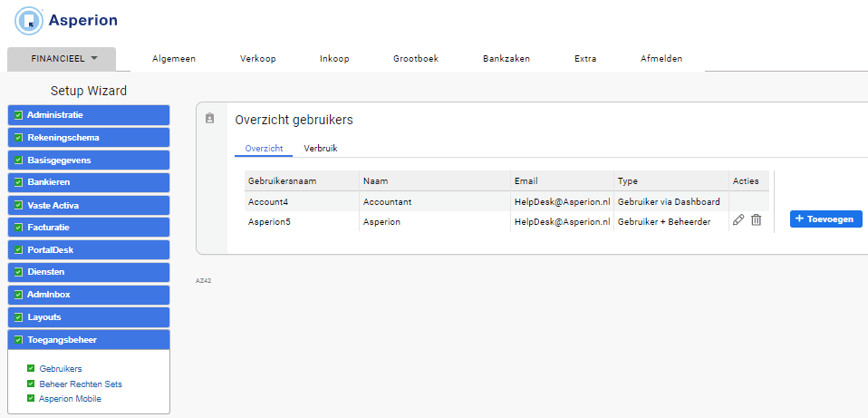Click the email cell in the Account4 row
The image size is (868, 418).
(x=562, y=201)
